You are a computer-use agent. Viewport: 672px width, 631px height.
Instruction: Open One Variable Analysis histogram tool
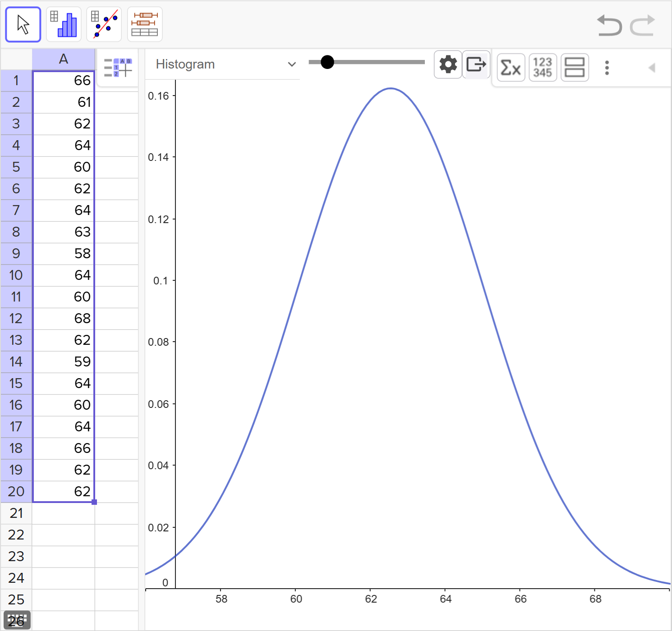(64, 24)
